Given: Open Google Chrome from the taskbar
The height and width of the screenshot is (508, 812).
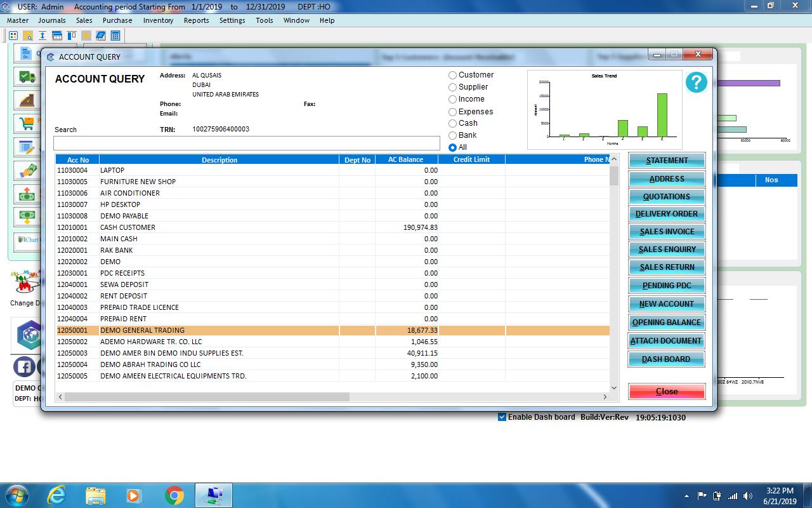Looking at the screenshot, I should pos(174,495).
